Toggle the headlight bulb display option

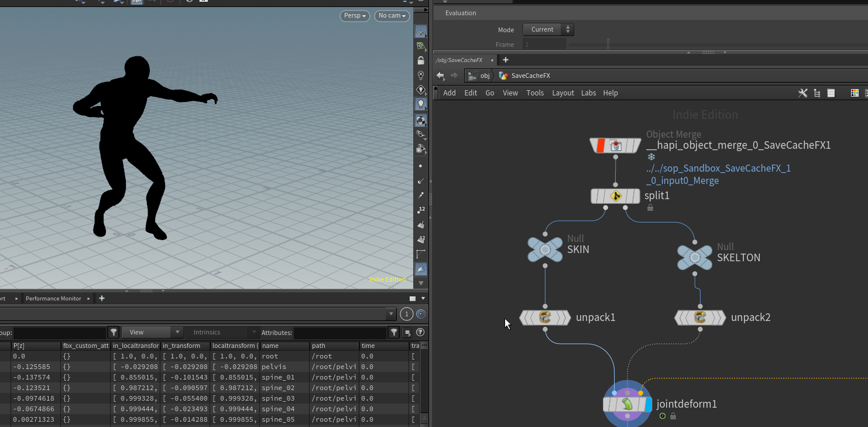420,104
